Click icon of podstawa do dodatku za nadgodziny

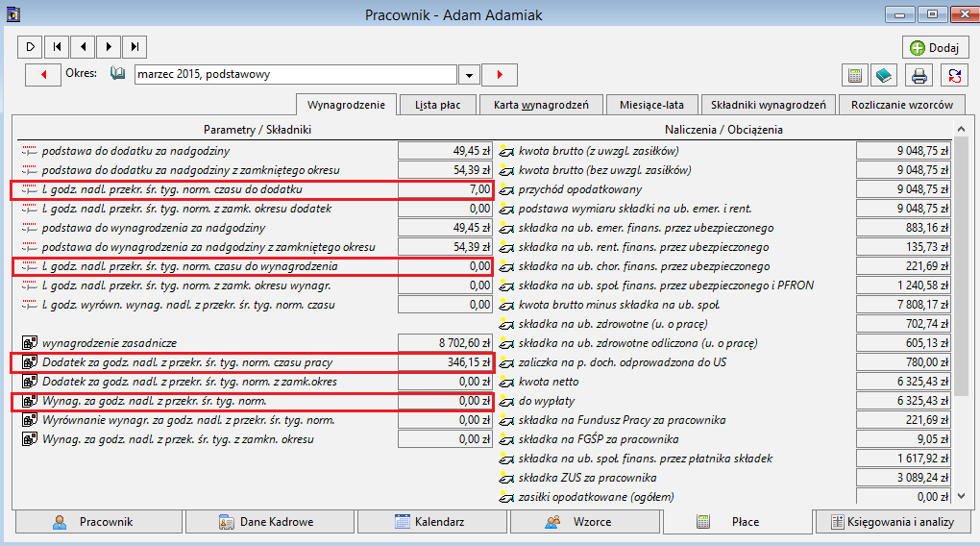(30, 151)
